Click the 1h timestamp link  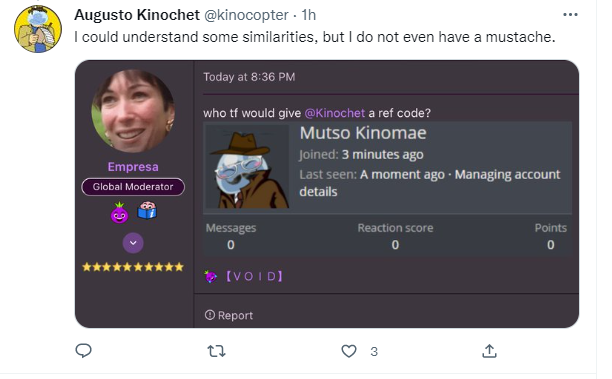[x=309, y=15]
